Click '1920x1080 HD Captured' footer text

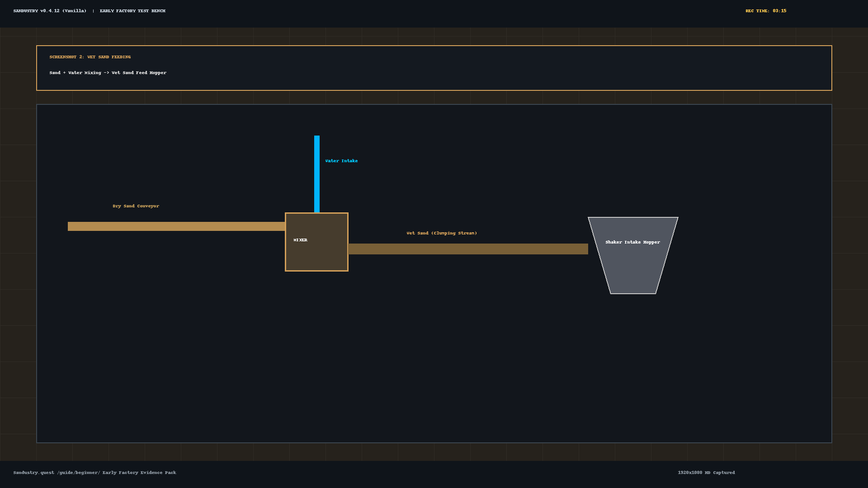coord(706,473)
